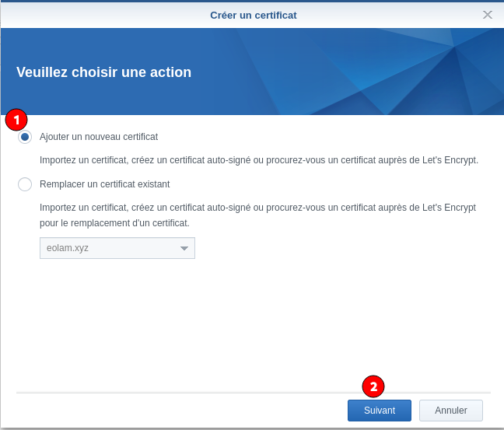Click the eolam.xyz text in the combo box

pyautogui.click(x=68, y=248)
